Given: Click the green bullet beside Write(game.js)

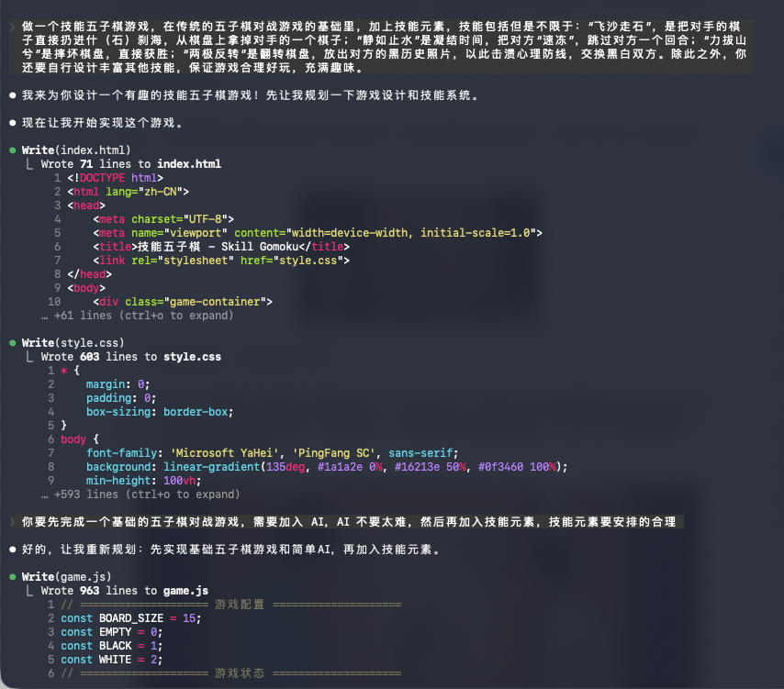Looking at the screenshot, I should 12,577.
